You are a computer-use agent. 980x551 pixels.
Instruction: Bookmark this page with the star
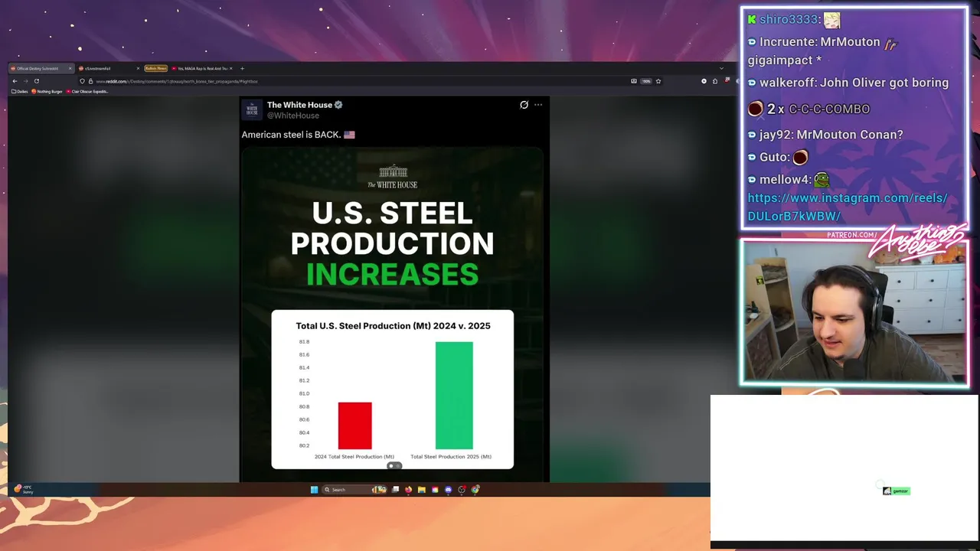658,81
